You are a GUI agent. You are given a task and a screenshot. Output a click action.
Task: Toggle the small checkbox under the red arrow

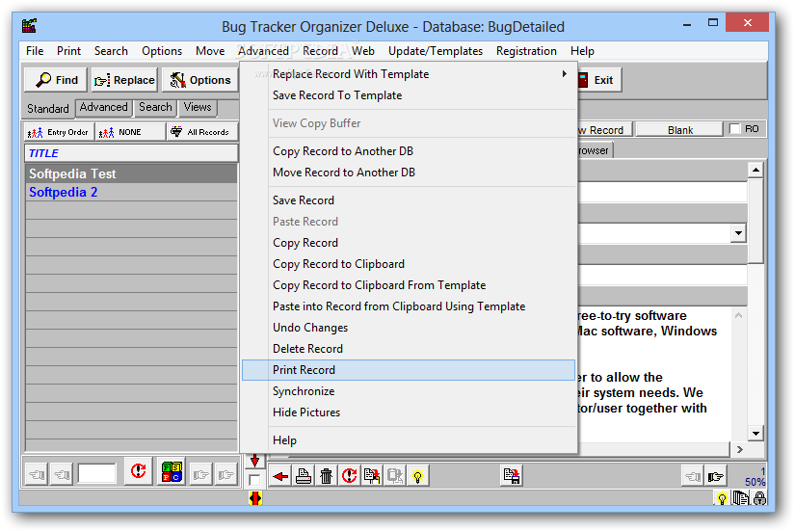[254, 480]
